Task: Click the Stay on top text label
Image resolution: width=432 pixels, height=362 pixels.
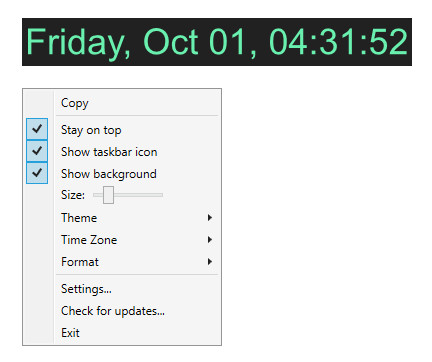Action: 91,130
